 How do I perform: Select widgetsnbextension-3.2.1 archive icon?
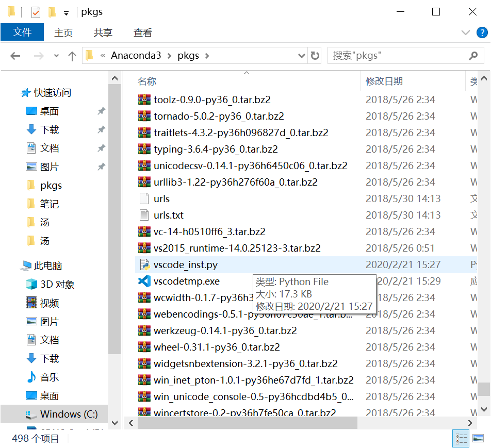pos(144,363)
